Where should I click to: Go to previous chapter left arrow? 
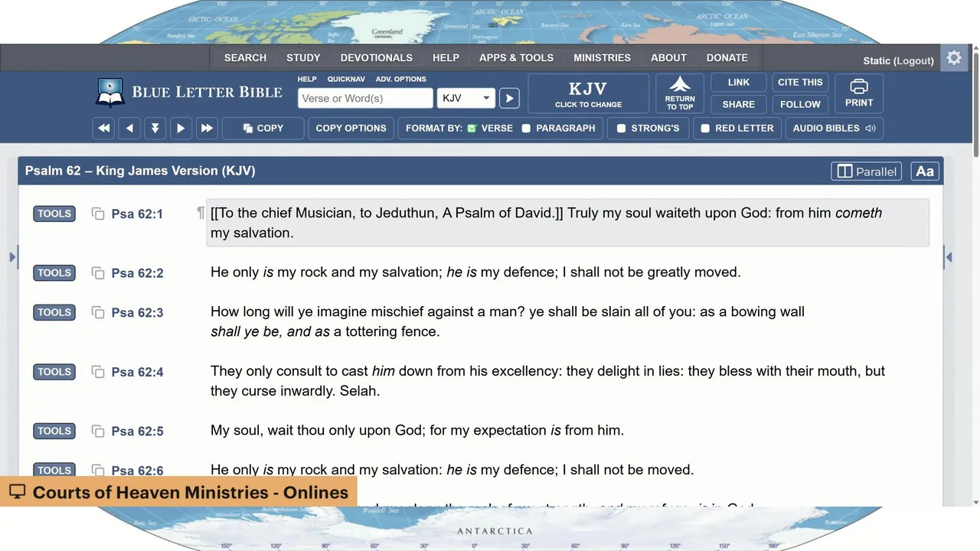click(x=129, y=129)
